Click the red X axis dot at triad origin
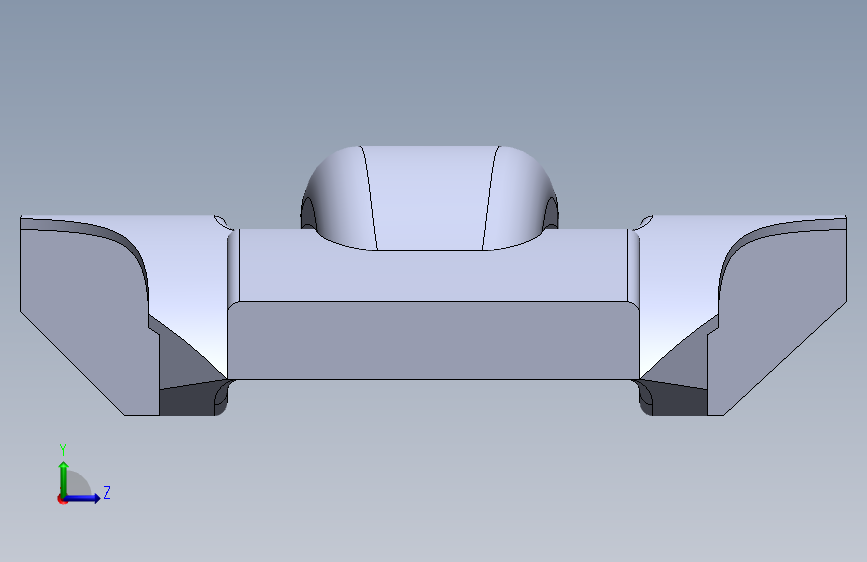 [x=62, y=499]
